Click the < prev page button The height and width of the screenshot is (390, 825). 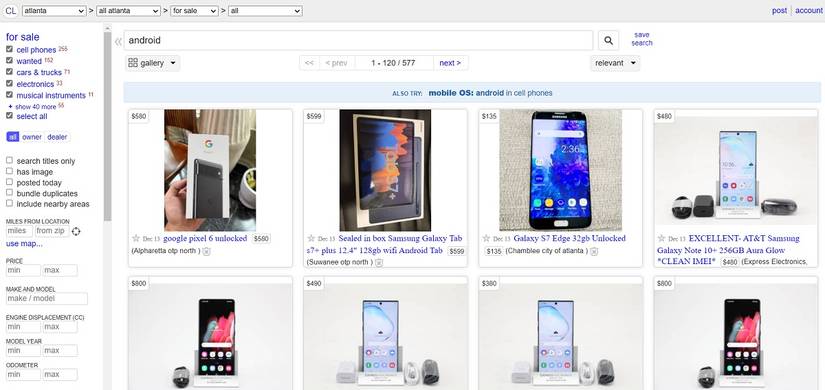336,63
